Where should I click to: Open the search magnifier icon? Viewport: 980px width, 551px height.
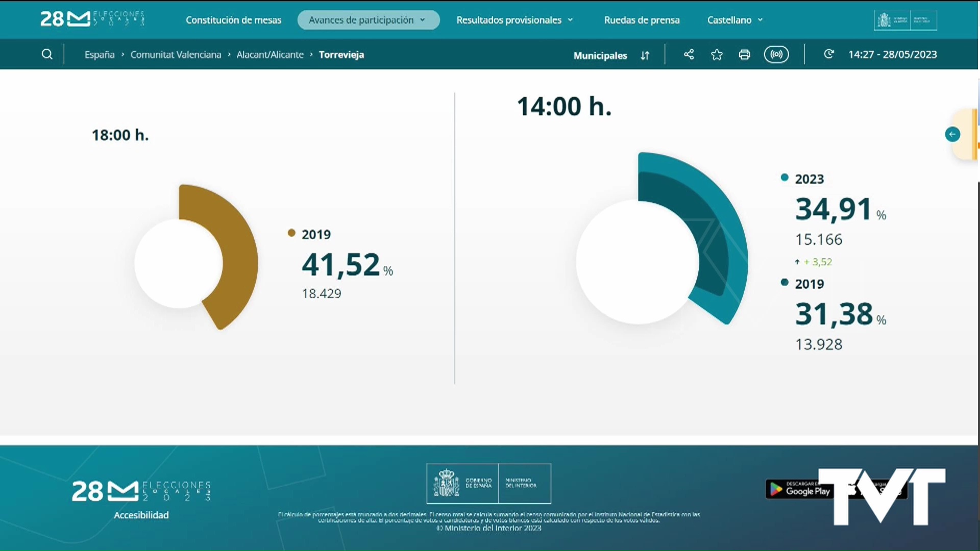47,55
